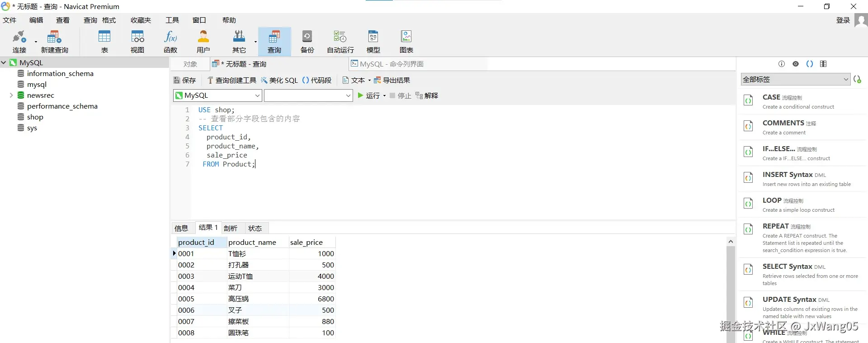Click the layout grid icon in right panel
This screenshot has height=343, width=868.
(x=823, y=64)
